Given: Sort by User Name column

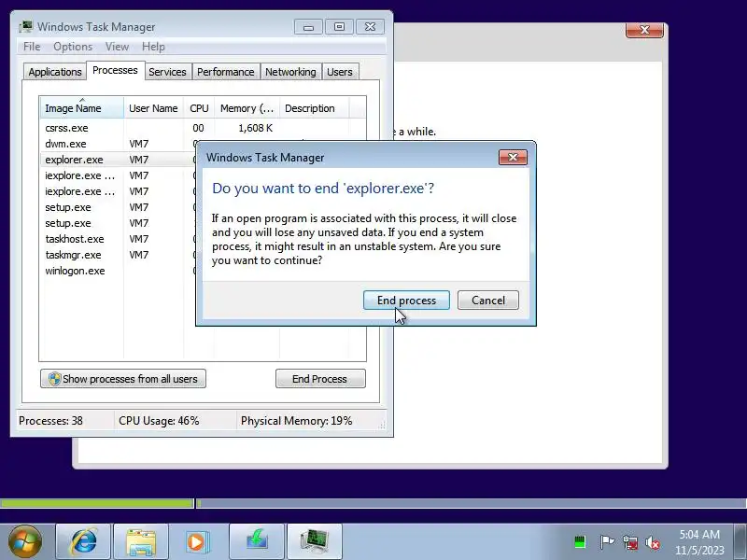Looking at the screenshot, I should (x=153, y=108).
